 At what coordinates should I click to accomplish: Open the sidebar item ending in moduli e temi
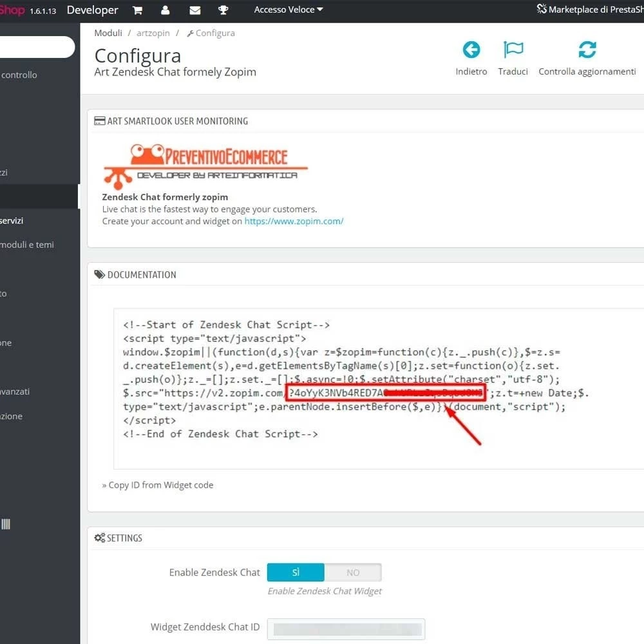coord(26,245)
